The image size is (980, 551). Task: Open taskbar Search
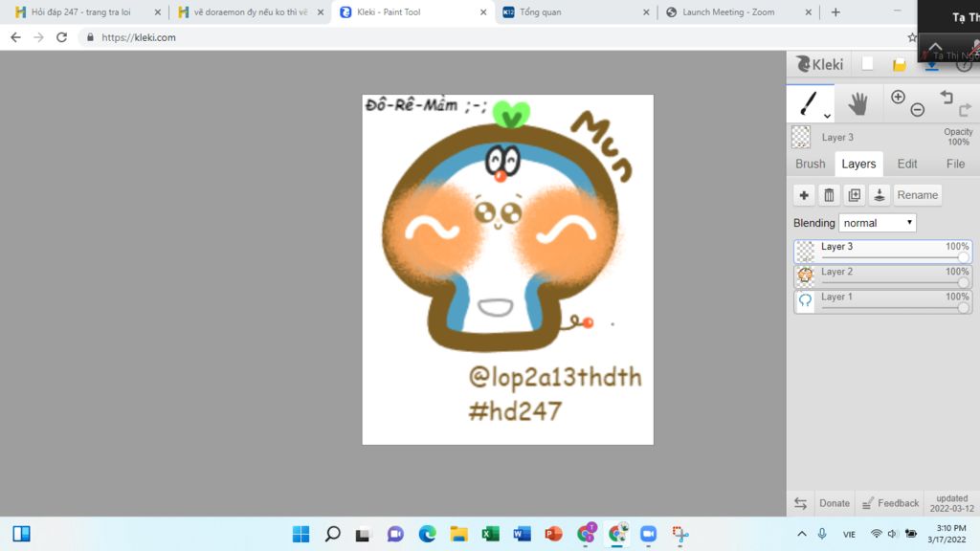[332, 534]
